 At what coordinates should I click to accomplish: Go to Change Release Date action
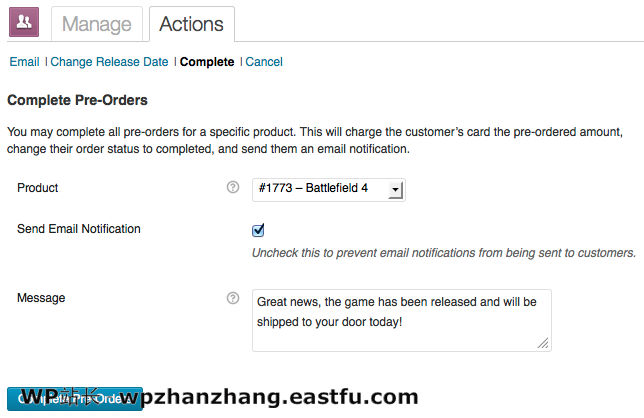110,62
